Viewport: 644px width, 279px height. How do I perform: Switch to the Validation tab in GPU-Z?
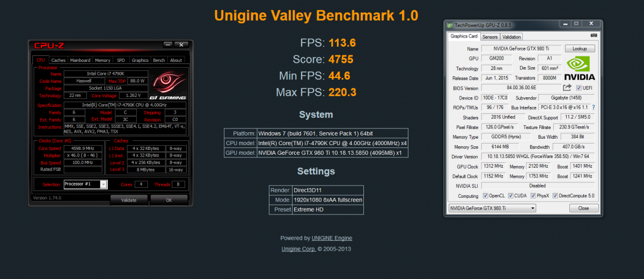pyautogui.click(x=511, y=37)
